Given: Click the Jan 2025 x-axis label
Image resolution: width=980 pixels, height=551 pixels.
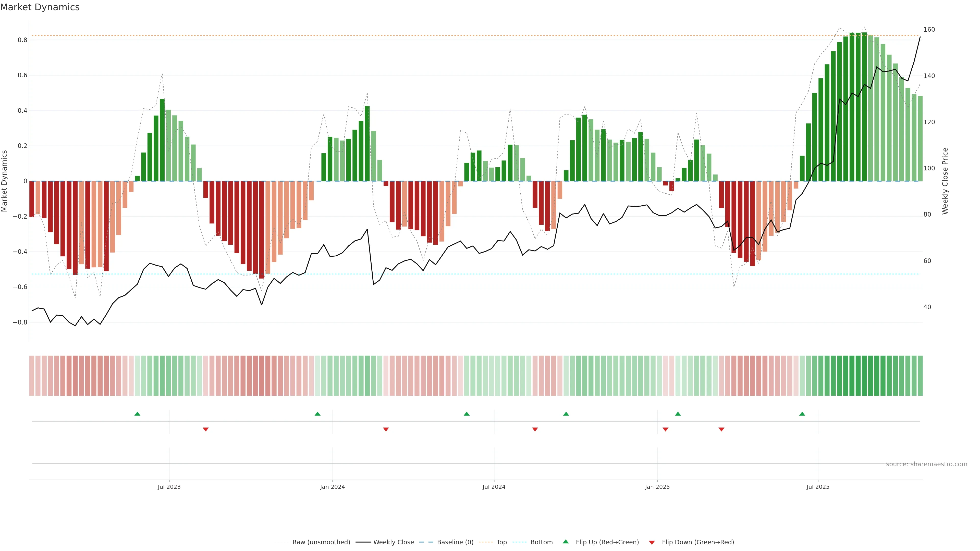Looking at the screenshot, I should pyautogui.click(x=657, y=487).
